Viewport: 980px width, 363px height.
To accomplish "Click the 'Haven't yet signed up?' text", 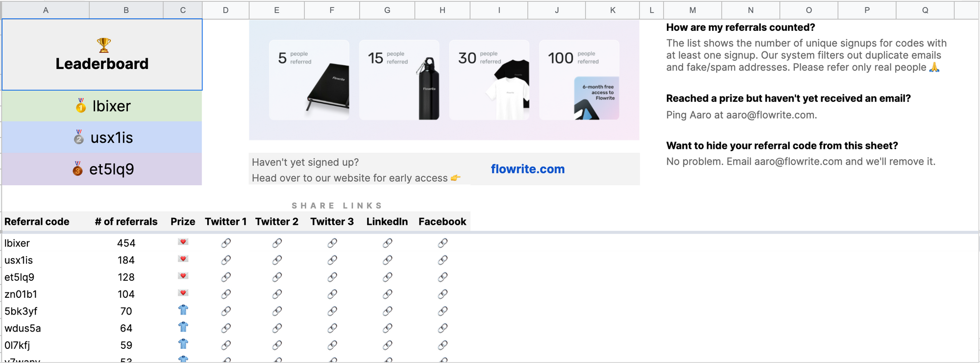I will pos(305,162).
